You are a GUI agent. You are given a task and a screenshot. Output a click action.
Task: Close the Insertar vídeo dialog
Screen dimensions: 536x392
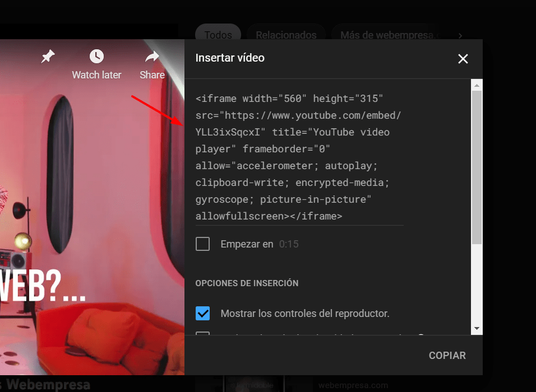tap(463, 59)
